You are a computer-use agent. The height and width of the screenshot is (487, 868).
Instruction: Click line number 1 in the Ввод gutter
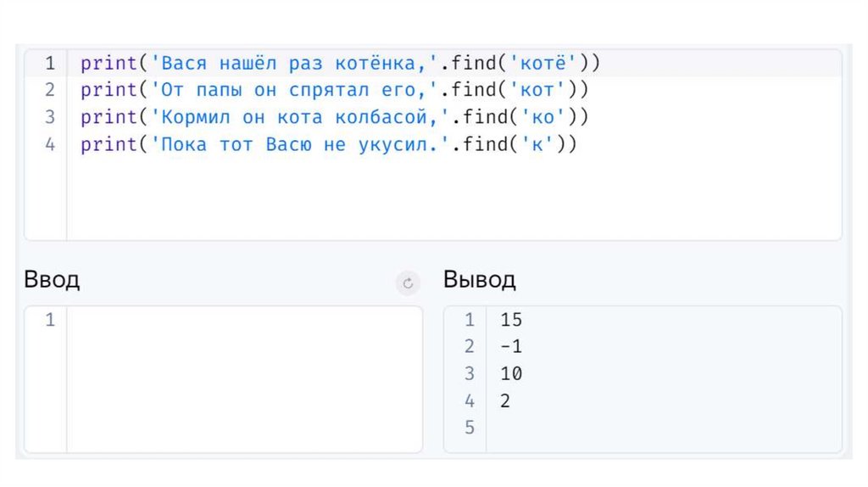[49, 320]
